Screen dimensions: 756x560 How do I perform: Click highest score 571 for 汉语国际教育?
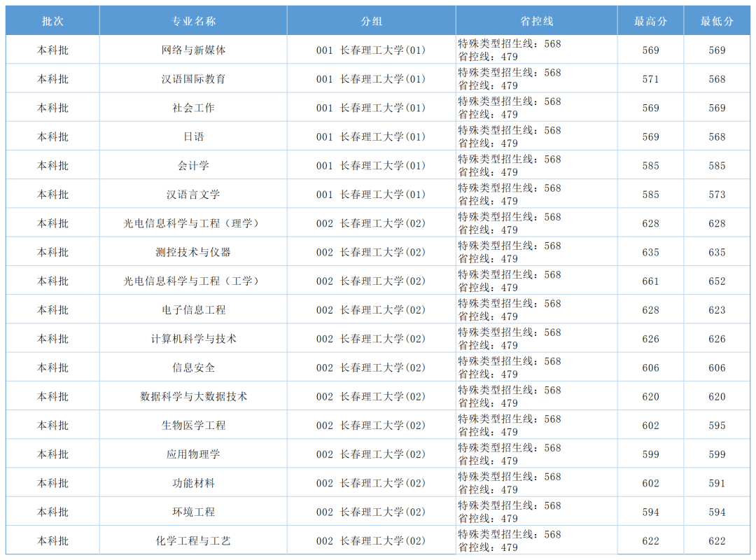click(x=650, y=79)
